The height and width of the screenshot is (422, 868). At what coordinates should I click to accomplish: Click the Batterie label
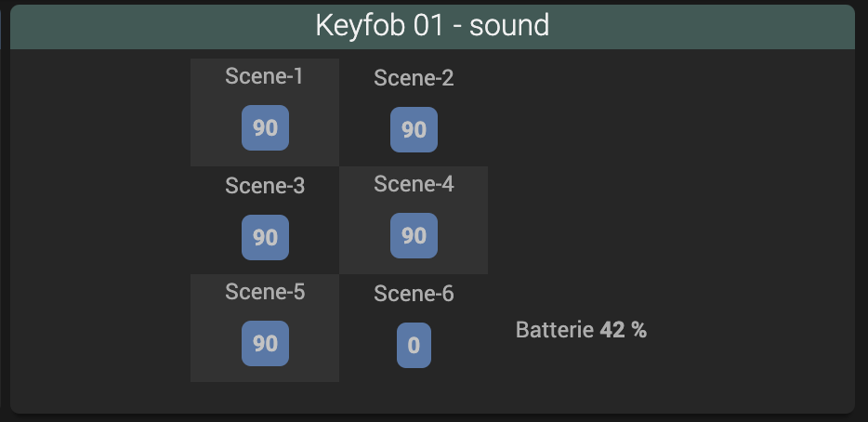[x=556, y=330]
